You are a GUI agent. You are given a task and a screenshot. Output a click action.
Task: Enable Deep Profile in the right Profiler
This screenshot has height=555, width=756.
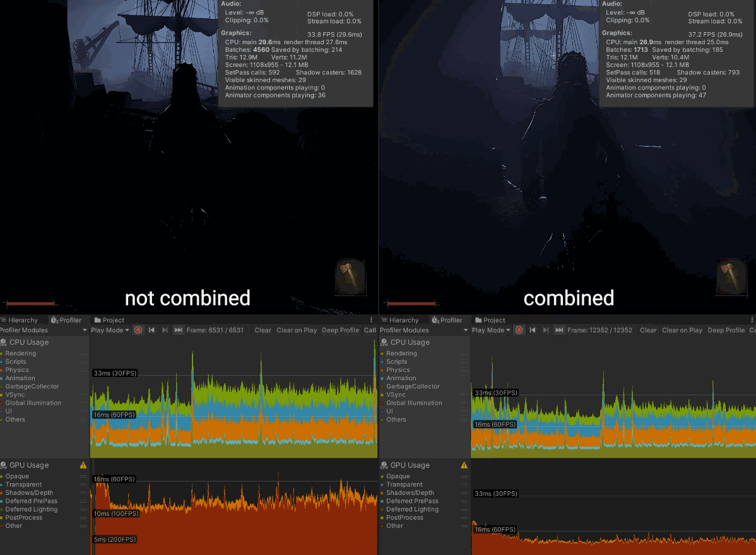[726, 330]
